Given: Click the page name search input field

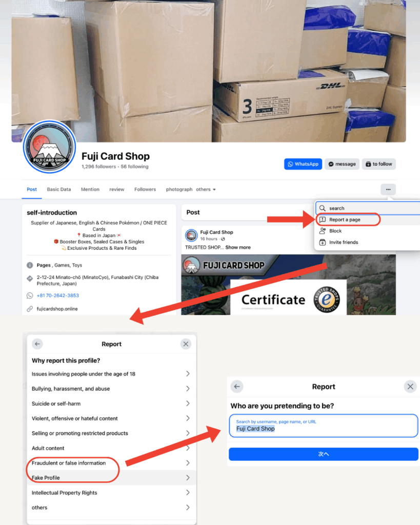Looking at the screenshot, I should pyautogui.click(x=324, y=426).
